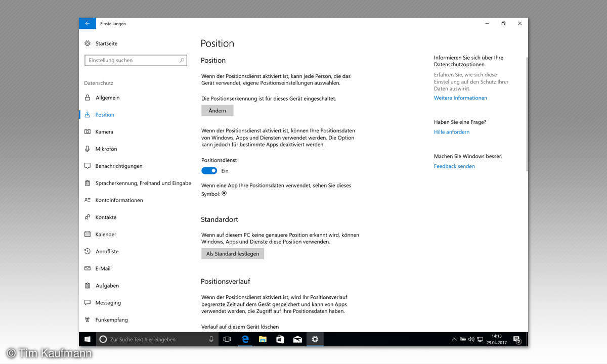Click the antenna icon beside Funkempfang
Image resolution: width=607 pixels, height=364 pixels.
click(x=88, y=320)
